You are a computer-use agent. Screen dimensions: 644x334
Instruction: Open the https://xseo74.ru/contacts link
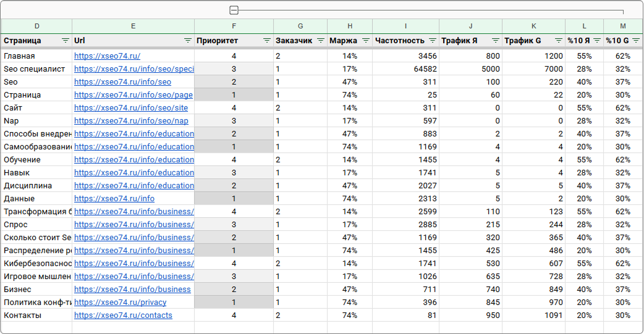point(123,315)
